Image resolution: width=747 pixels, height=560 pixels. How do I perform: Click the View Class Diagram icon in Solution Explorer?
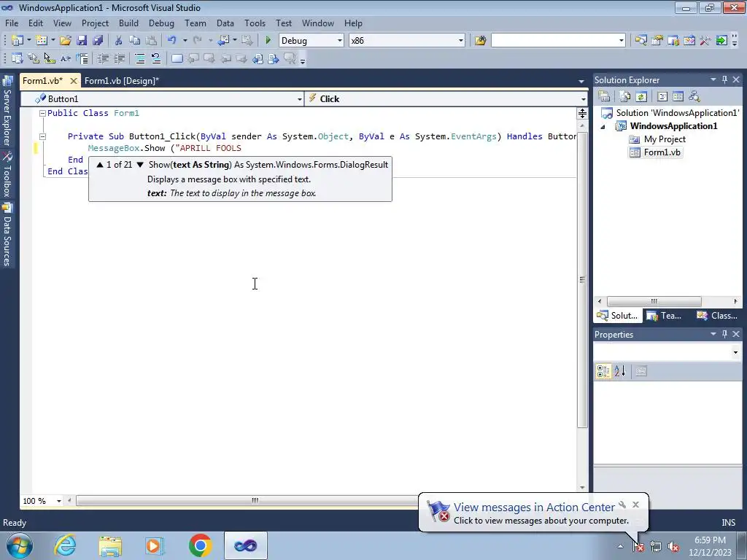[694, 97]
